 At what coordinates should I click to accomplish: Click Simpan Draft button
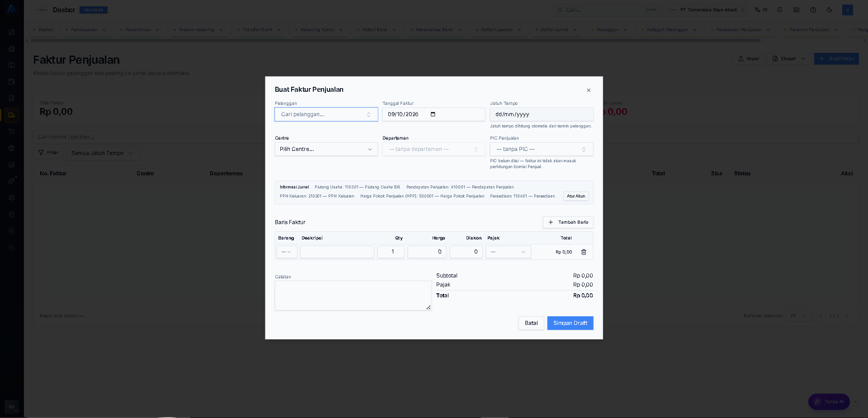pyautogui.click(x=570, y=323)
